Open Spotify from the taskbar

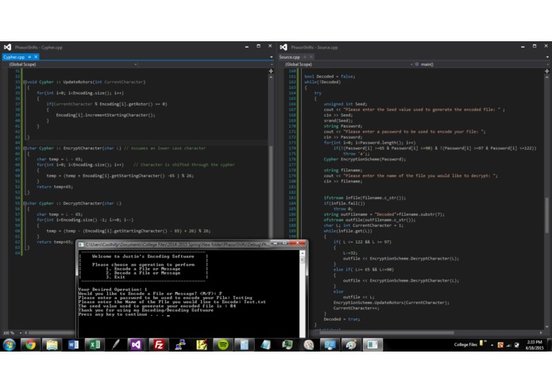pos(223,345)
